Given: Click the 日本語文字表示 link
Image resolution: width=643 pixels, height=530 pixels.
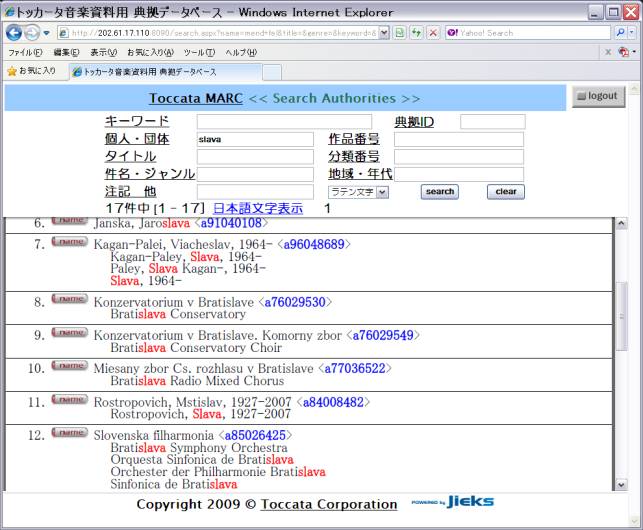Looking at the screenshot, I should pyautogui.click(x=258, y=208).
